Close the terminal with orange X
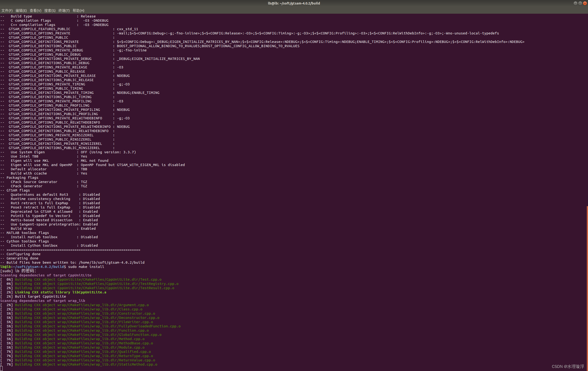This screenshot has height=371, width=588. [x=585, y=3]
